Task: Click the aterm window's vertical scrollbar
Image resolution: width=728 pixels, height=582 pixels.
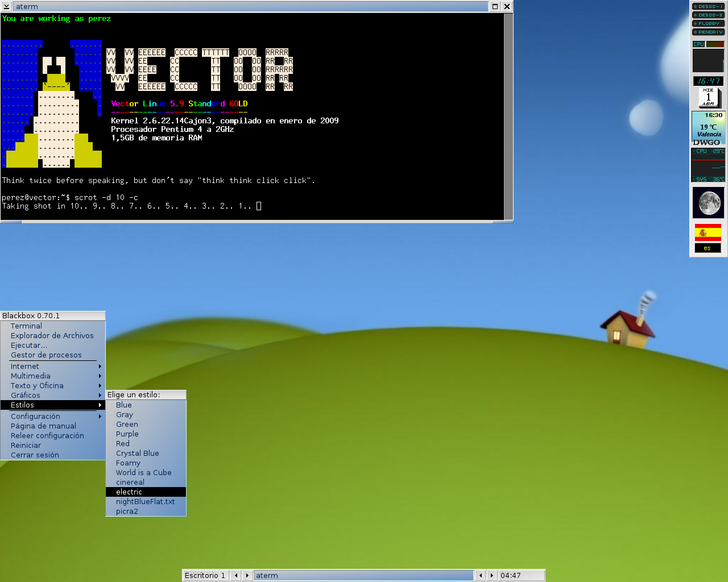Action: click(x=508, y=116)
